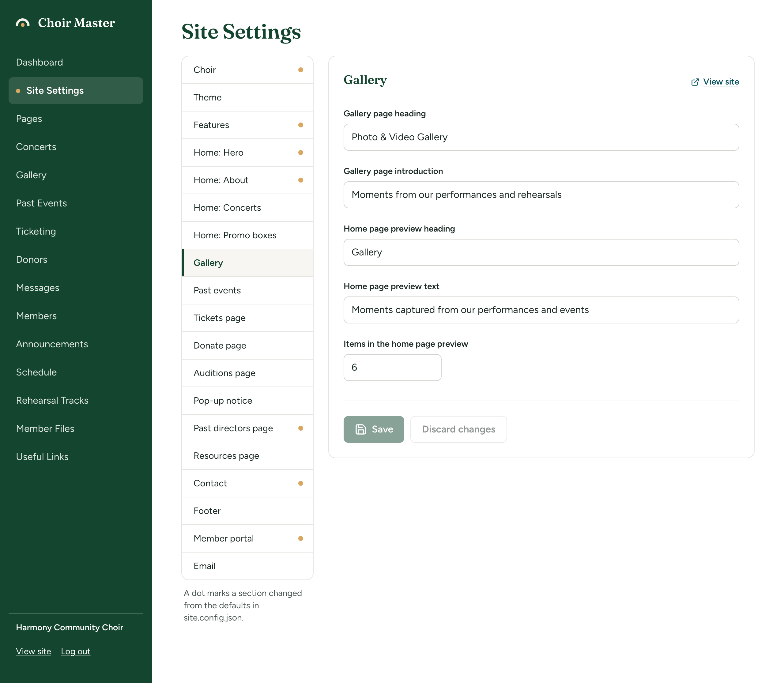Select Past Events in the sidebar
Image resolution: width=784 pixels, height=683 pixels.
point(76,204)
